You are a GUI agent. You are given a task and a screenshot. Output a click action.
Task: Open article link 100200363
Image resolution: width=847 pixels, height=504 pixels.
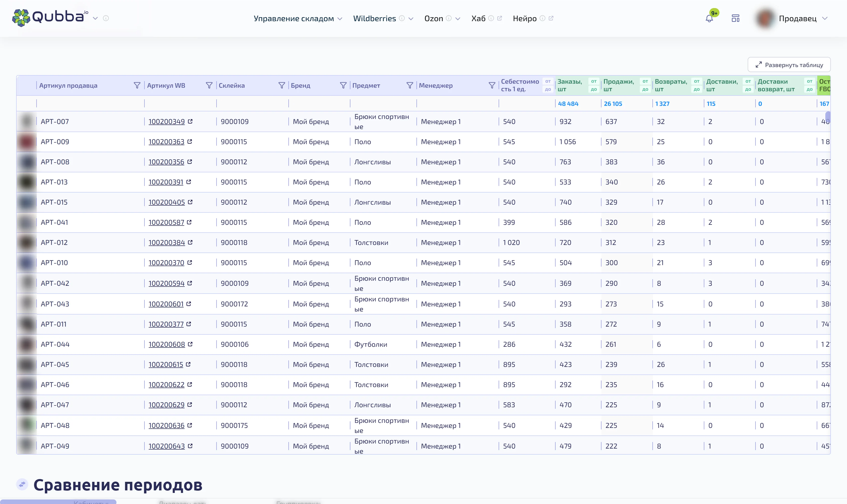(166, 142)
